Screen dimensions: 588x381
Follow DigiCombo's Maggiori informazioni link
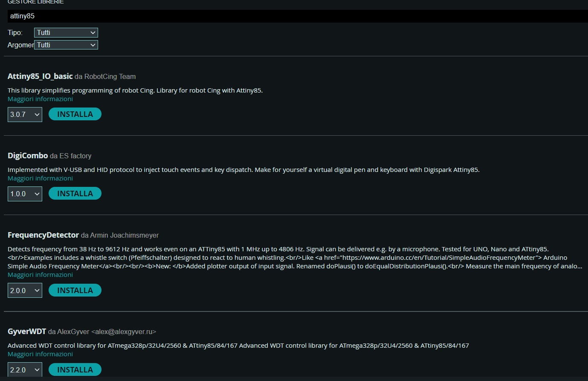pyautogui.click(x=40, y=178)
